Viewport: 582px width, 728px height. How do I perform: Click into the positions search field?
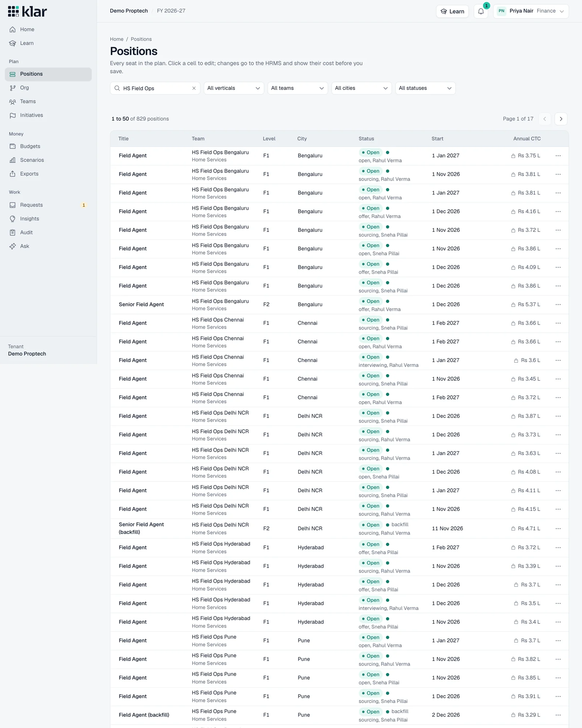pyautogui.click(x=155, y=88)
